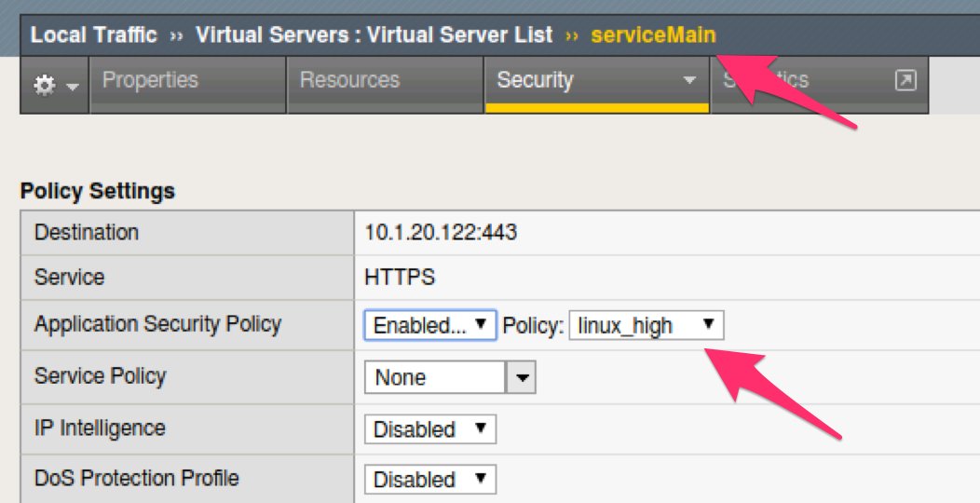
Task: Click the Local Traffic breadcrumb
Action: [94, 35]
